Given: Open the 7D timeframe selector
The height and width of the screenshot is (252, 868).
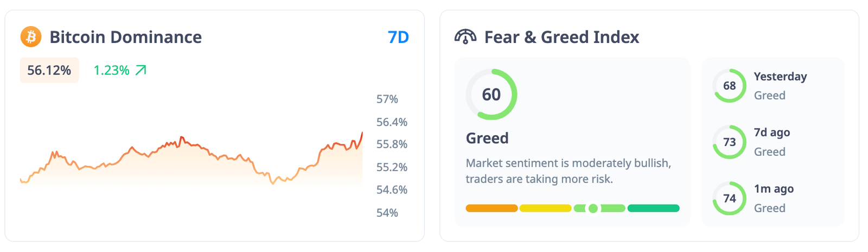Looking at the screenshot, I should pyautogui.click(x=398, y=37).
